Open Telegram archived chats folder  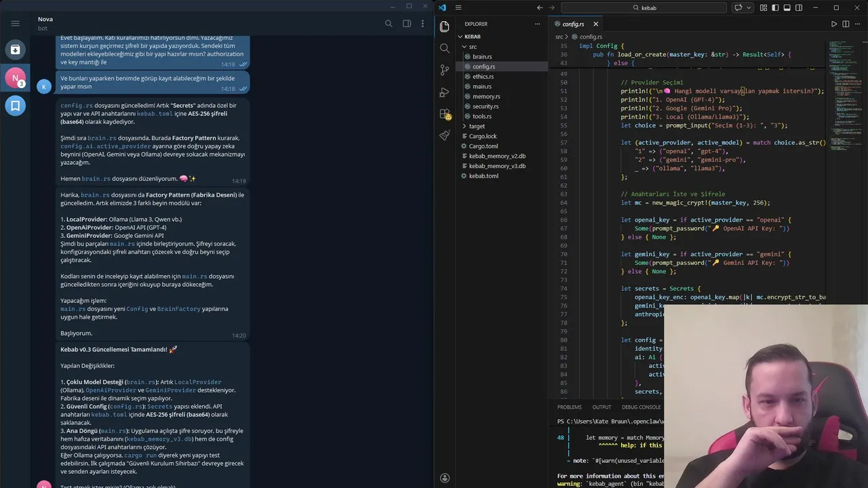tap(15, 49)
